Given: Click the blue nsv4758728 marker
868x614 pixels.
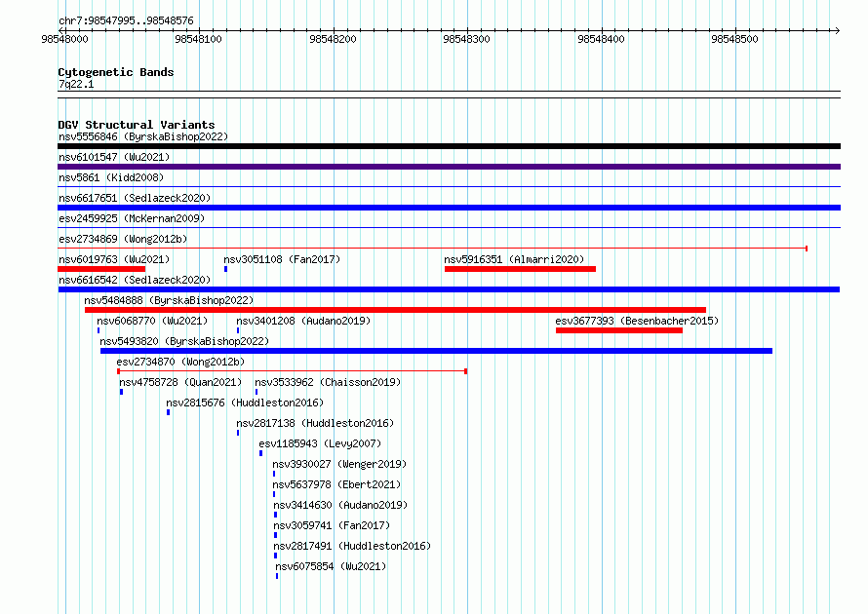Looking at the screenshot, I should point(121,392).
